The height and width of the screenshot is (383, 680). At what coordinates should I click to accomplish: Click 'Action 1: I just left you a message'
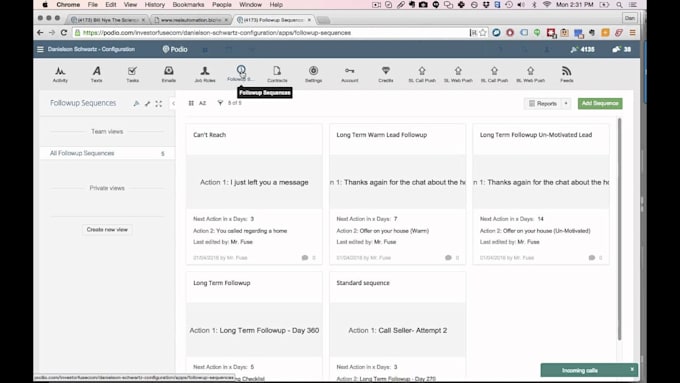click(x=254, y=182)
